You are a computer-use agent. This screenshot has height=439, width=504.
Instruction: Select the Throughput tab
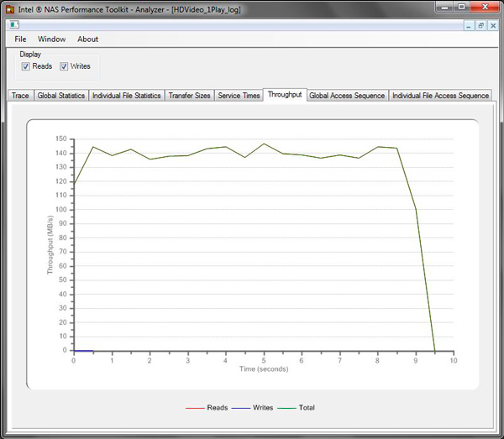tap(285, 95)
